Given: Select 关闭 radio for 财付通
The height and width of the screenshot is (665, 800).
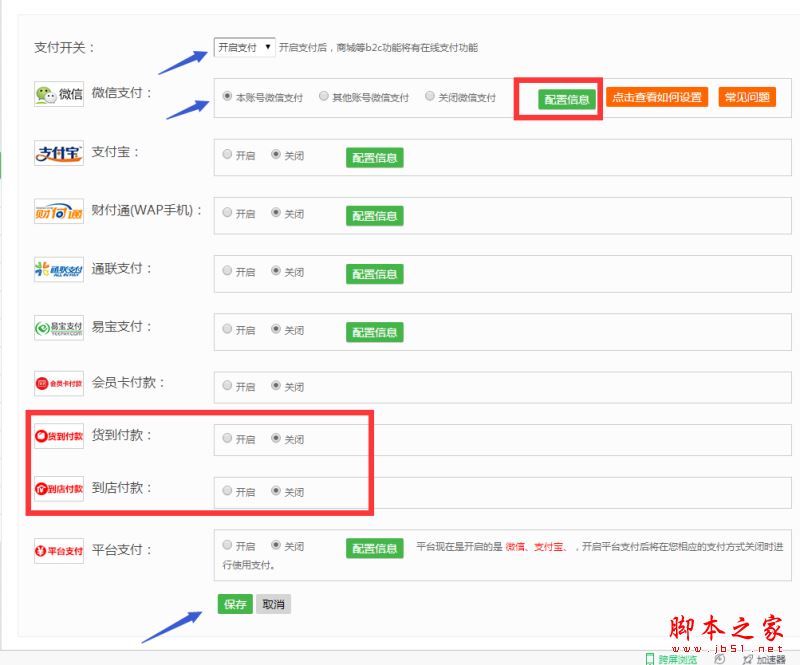Looking at the screenshot, I should (276, 212).
